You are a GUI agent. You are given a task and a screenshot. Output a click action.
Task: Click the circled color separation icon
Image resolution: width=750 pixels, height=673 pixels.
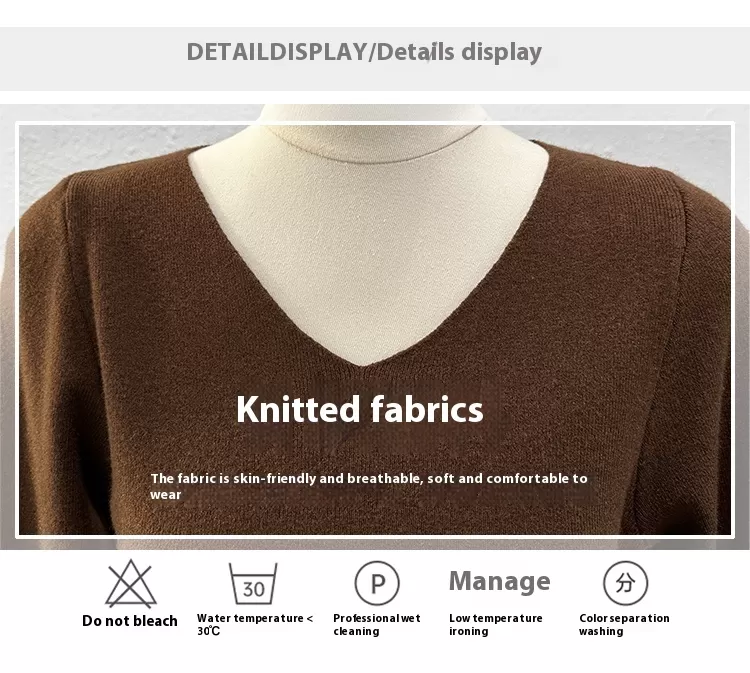625,583
